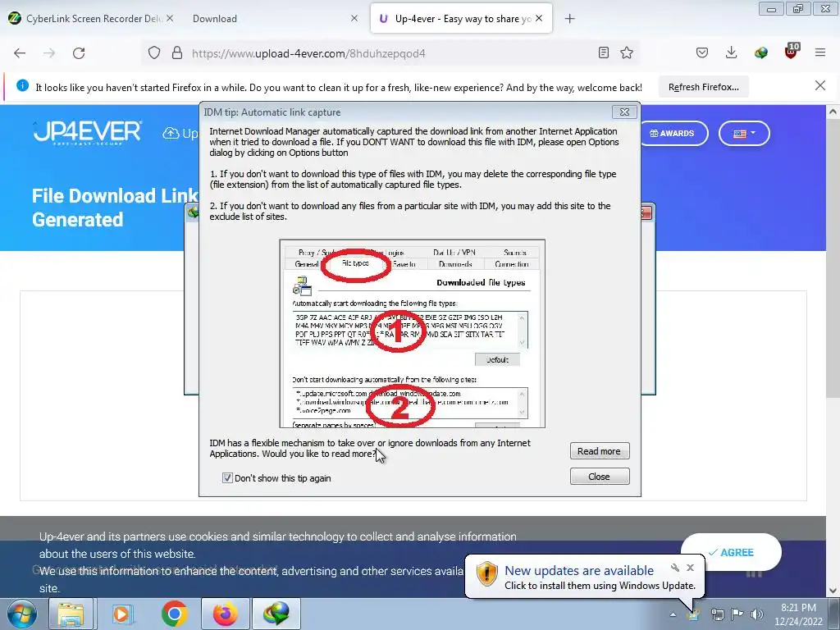840x630 pixels.
Task: Click the upload cloud icon in site header
Action: (171, 133)
